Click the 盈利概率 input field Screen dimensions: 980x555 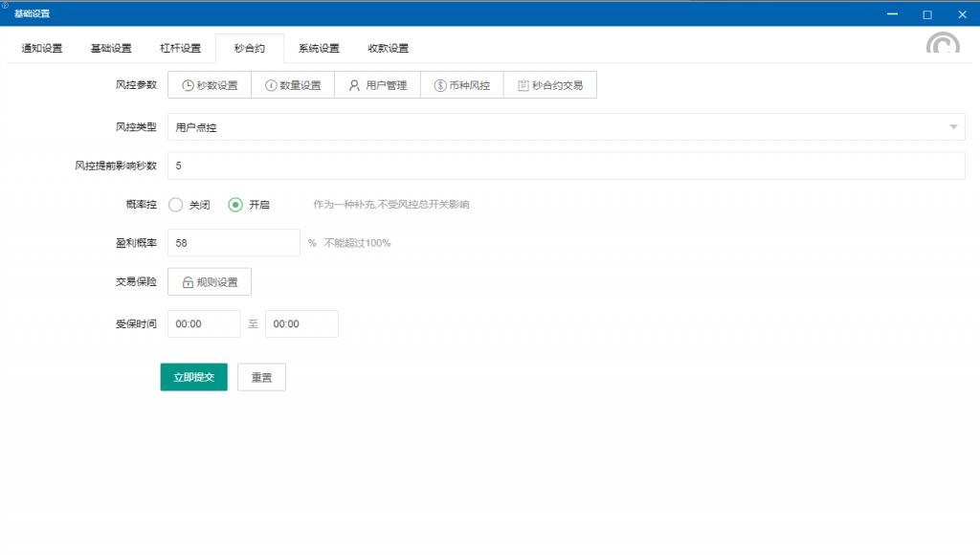[x=234, y=243]
